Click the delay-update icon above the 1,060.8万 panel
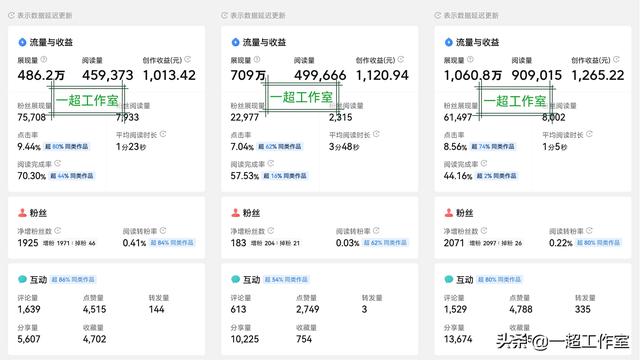This screenshot has height=360, width=640. click(438, 16)
